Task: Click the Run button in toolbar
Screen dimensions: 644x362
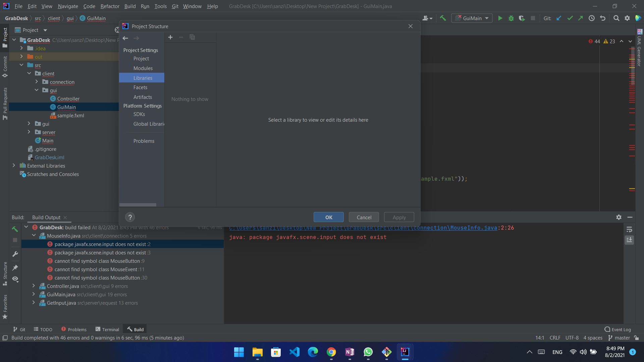Action: pos(499,18)
